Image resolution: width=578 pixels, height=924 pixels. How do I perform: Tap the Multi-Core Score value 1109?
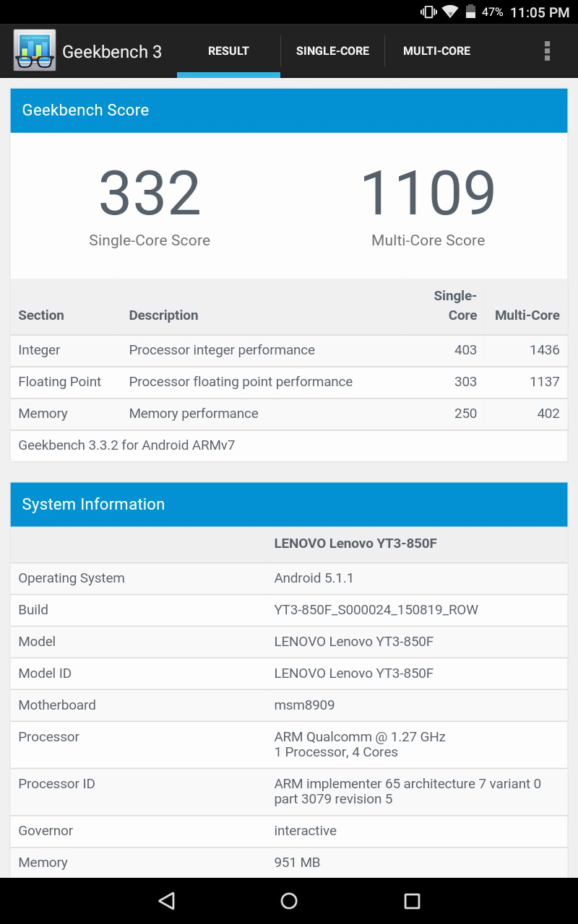(x=428, y=193)
